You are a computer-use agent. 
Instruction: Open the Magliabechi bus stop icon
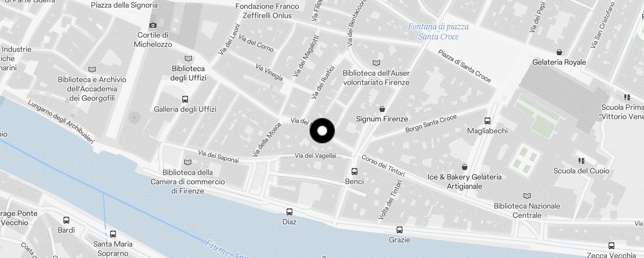click(488, 121)
